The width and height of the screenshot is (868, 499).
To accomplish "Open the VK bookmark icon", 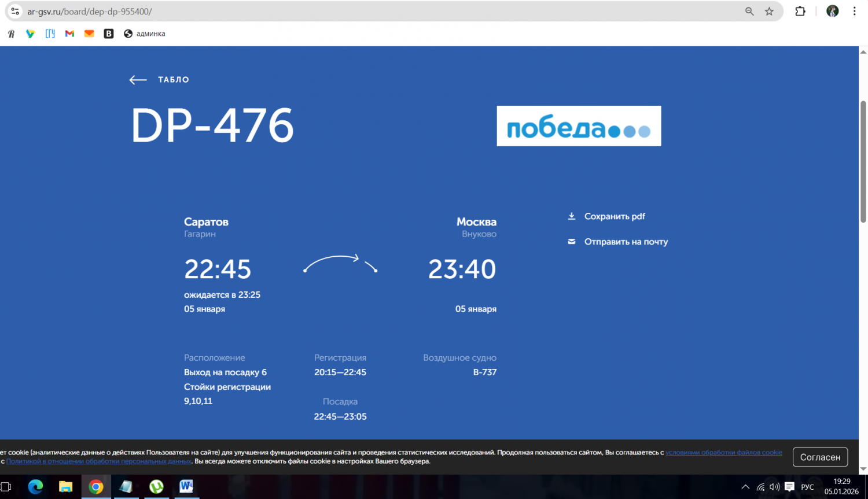I will tap(108, 34).
